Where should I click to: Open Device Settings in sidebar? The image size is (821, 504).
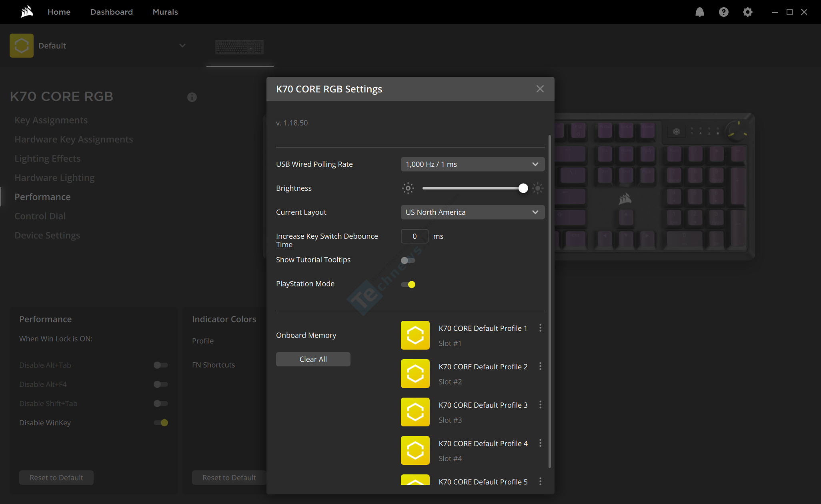click(x=47, y=235)
